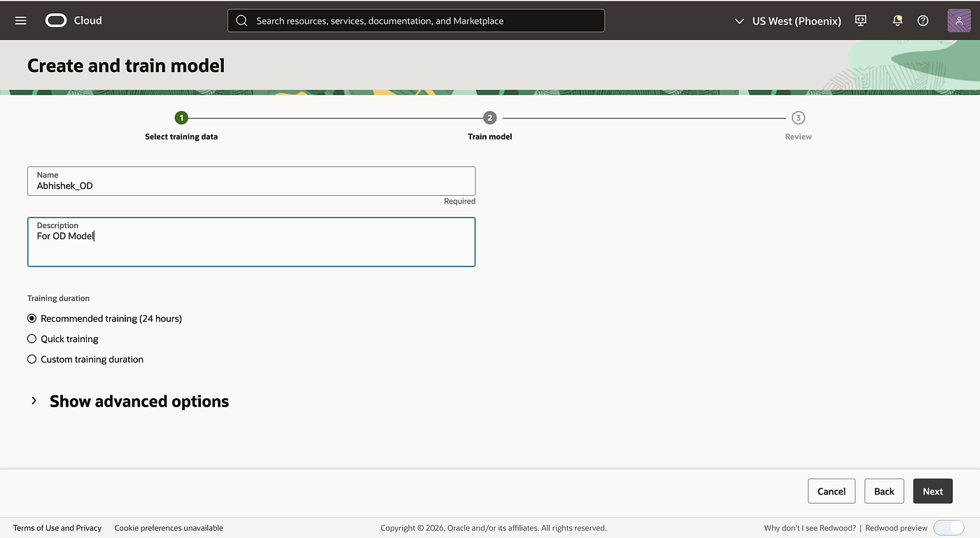Open the notifications bell
Viewport: 980px width, 538px height.
897,20
